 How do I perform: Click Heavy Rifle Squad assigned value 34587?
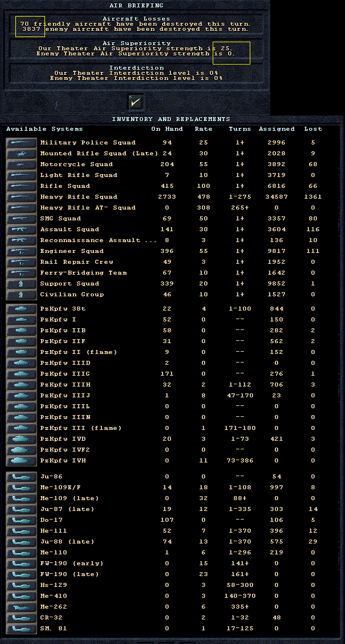pos(277,197)
